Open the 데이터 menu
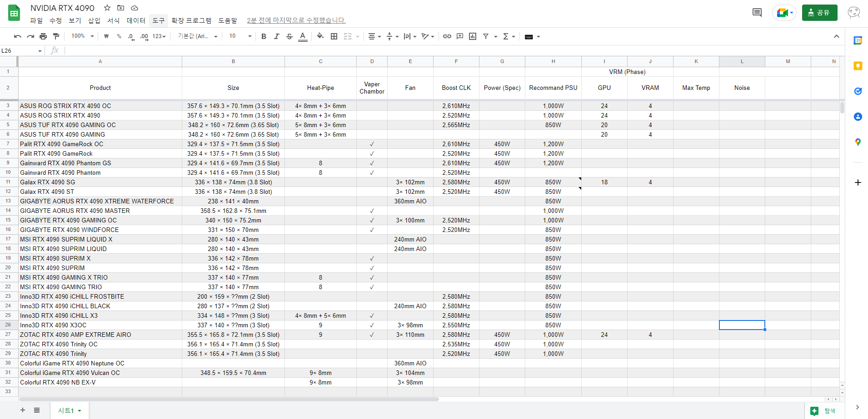 pyautogui.click(x=136, y=20)
